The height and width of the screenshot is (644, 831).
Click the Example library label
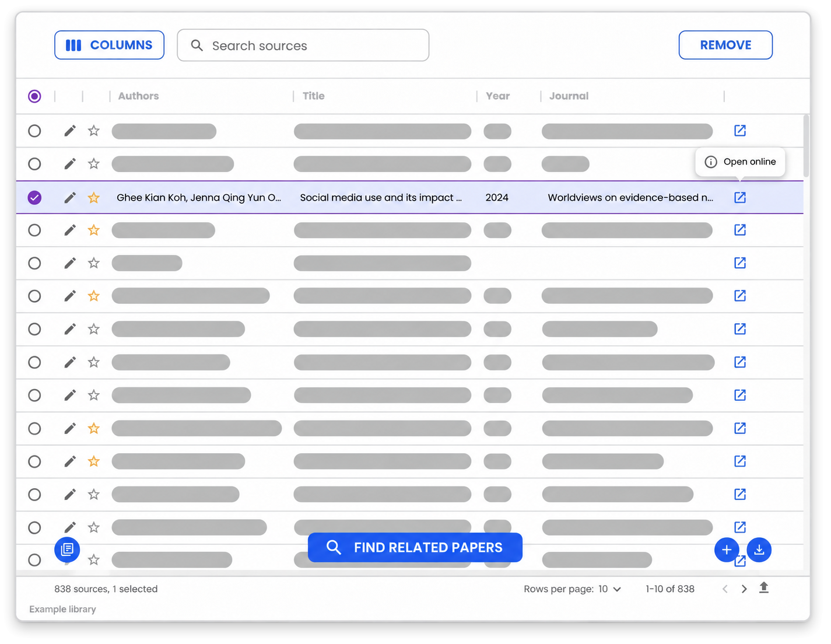(62, 609)
